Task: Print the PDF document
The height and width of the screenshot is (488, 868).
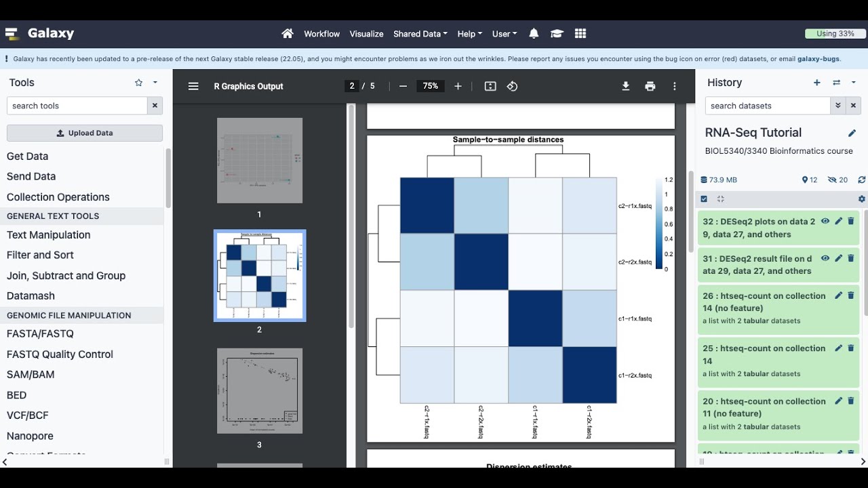Action: 650,86
